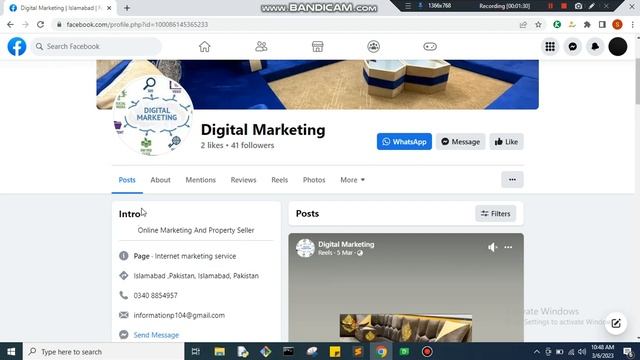
Task: Click the Bandicam screenshot camera icon
Action: click(x=578, y=6)
